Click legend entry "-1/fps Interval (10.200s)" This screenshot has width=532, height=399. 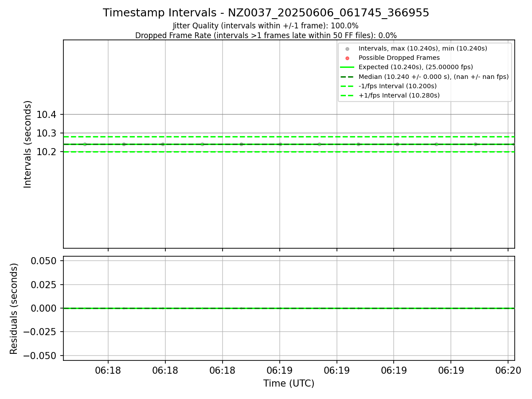(397, 86)
